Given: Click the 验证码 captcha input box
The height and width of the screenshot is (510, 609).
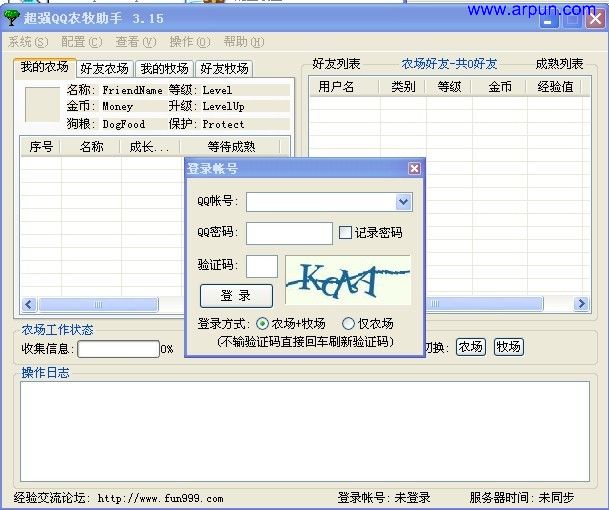Looking at the screenshot, I should tap(262, 266).
